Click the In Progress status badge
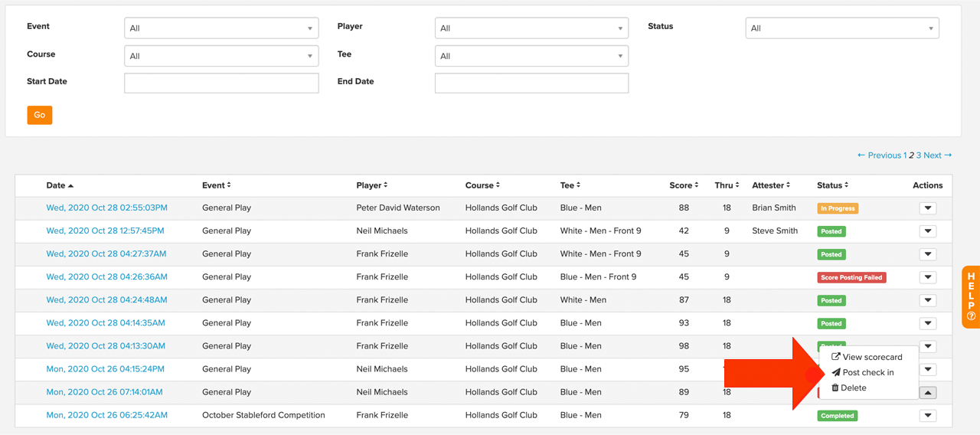 [x=838, y=208]
